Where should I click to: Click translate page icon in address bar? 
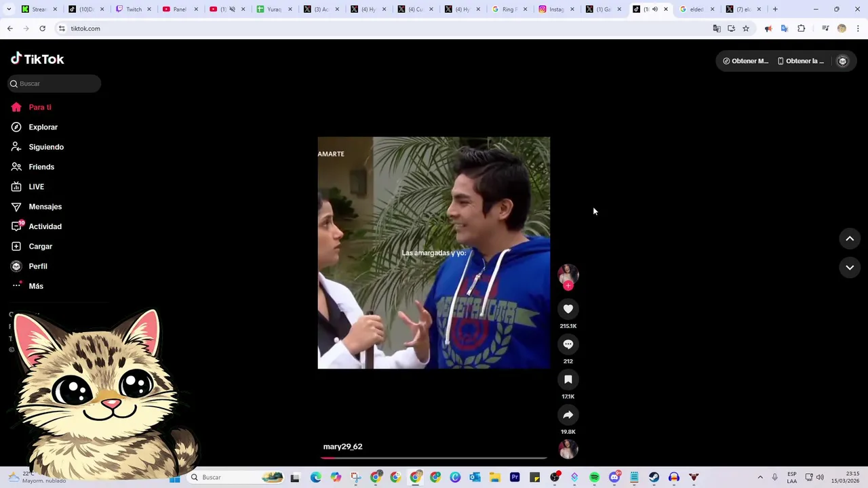[x=717, y=28]
